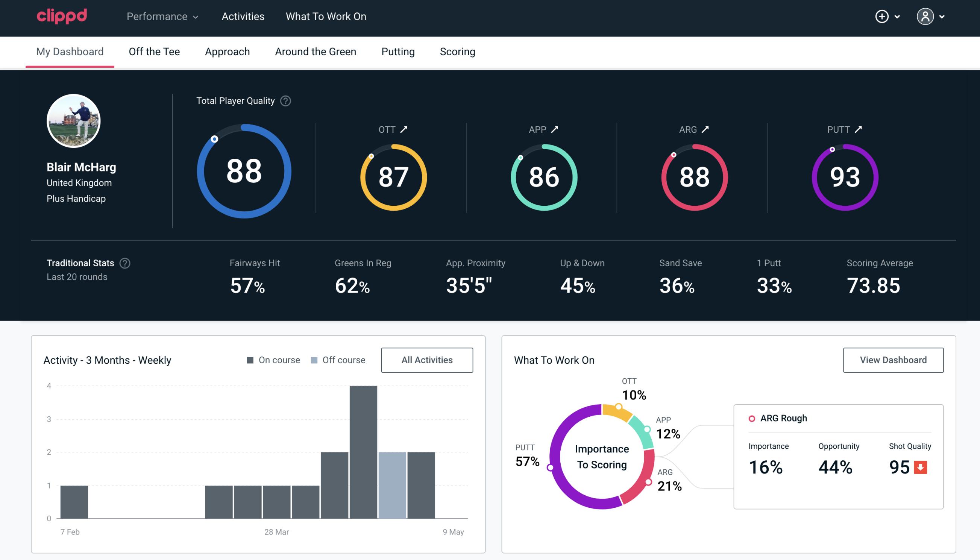Click the Traditional Stats help icon

125,263
